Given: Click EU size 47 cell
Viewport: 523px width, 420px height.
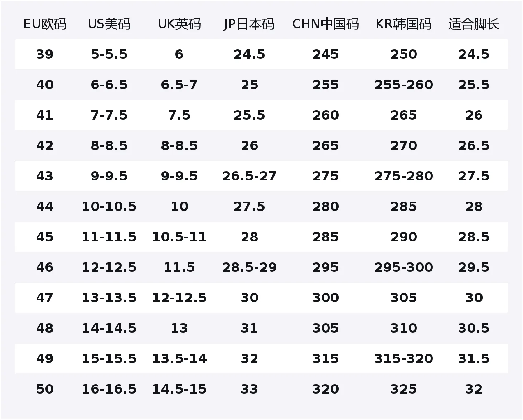Looking at the screenshot, I should pyautogui.click(x=45, y=298).
